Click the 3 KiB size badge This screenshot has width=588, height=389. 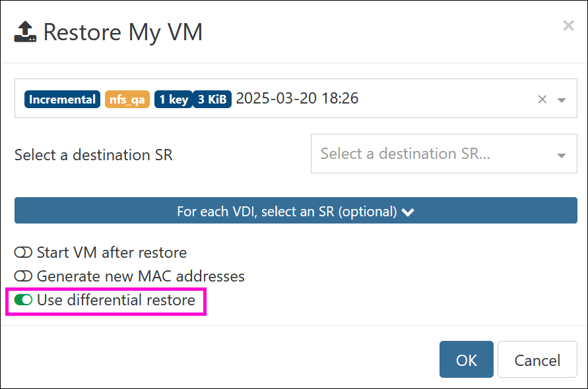point(212,100)
